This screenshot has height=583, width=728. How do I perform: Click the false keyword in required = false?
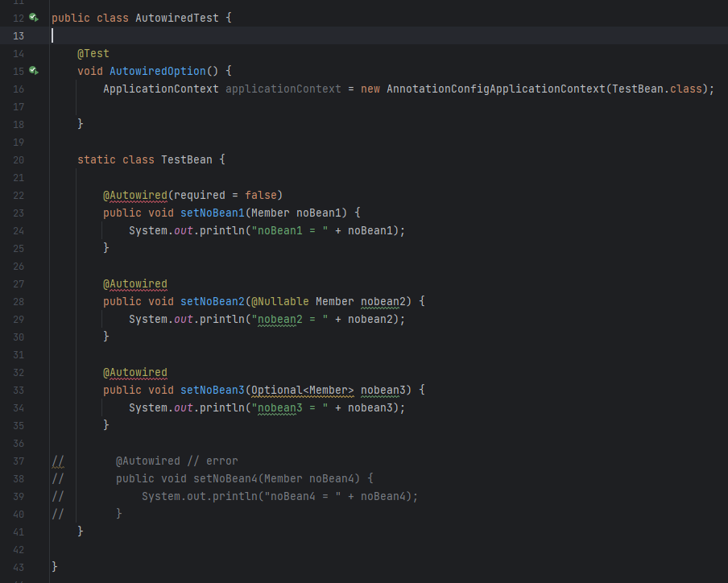click(261, 196)
